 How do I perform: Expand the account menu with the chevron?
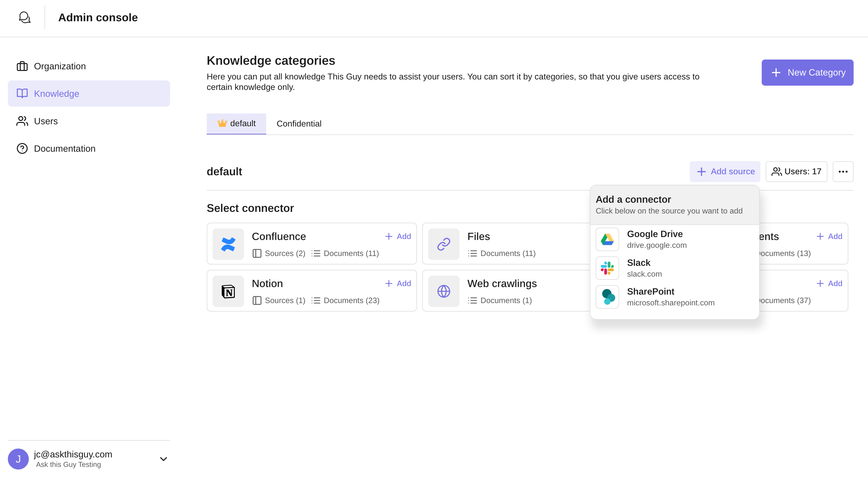click(164, 459)
